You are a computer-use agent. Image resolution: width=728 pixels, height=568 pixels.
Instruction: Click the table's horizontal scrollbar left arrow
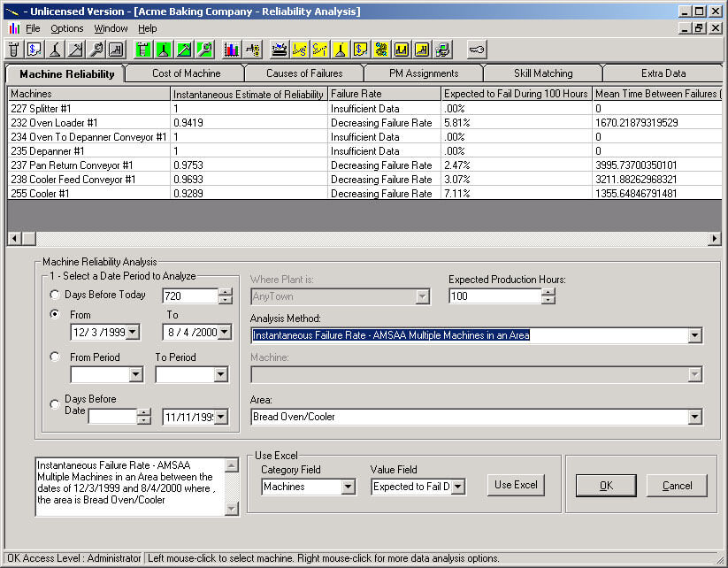click(x=15, y=239)
